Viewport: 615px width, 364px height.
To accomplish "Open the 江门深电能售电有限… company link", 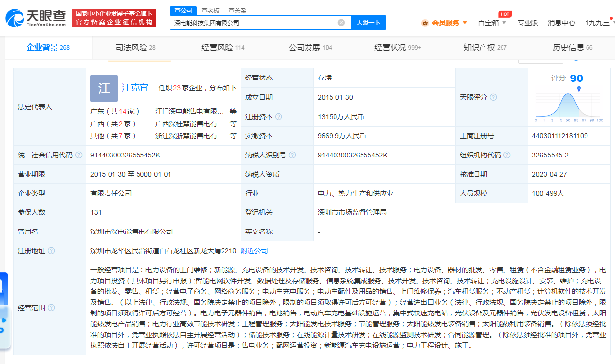I will click(190, 111).
